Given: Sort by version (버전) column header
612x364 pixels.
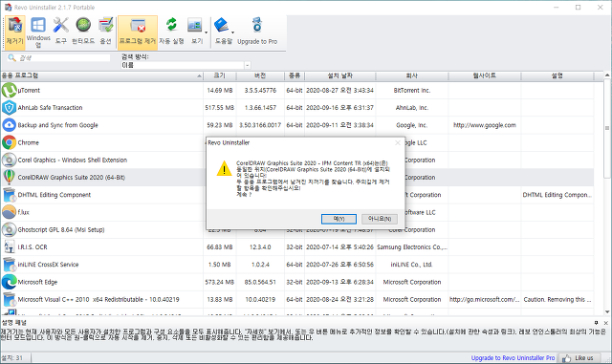Looking at the screenshot, I should tap(260, 75).
